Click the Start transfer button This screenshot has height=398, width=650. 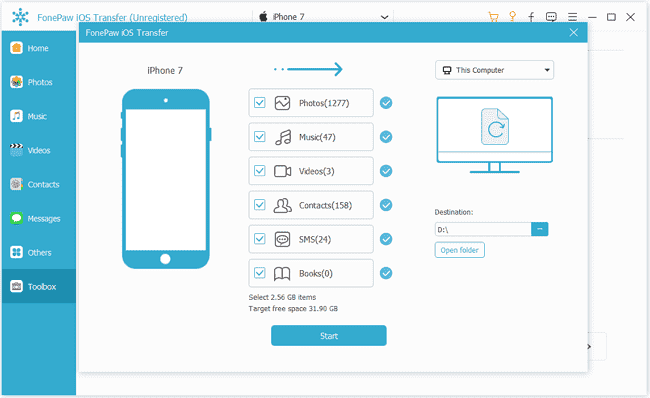329,335
